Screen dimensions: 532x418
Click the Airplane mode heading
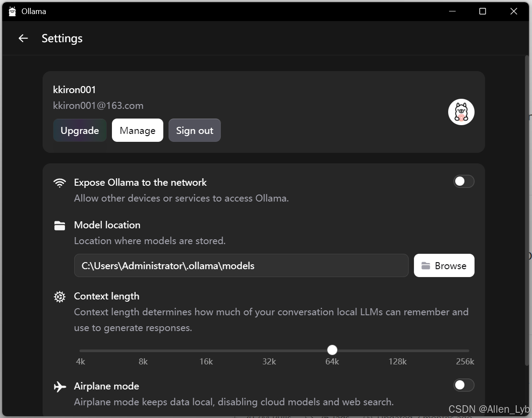(x=107, y=386)
